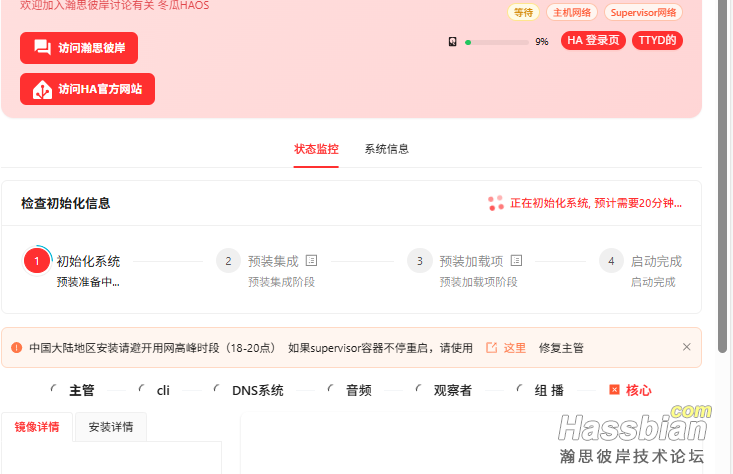The width and height of the screenshot is (733, 474).
Task: Open the 这里 external link
Action: pos(506,348)
